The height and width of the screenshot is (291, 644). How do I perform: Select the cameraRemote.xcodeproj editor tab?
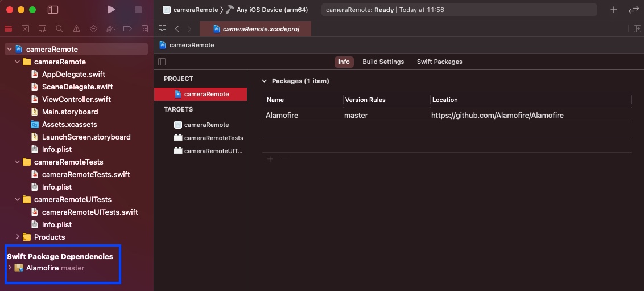pyautogui.click(x=255, y=29)
